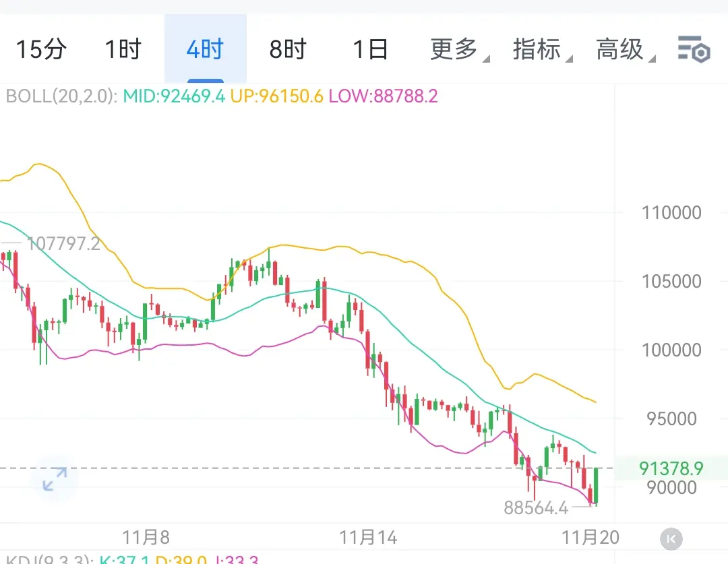Click the 107797.2 high price marker
Viewport: 728px width, 564px height.
63,243
